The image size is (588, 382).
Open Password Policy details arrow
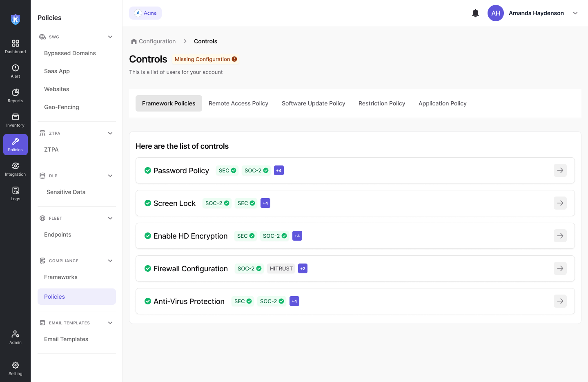tap(560, 170)
